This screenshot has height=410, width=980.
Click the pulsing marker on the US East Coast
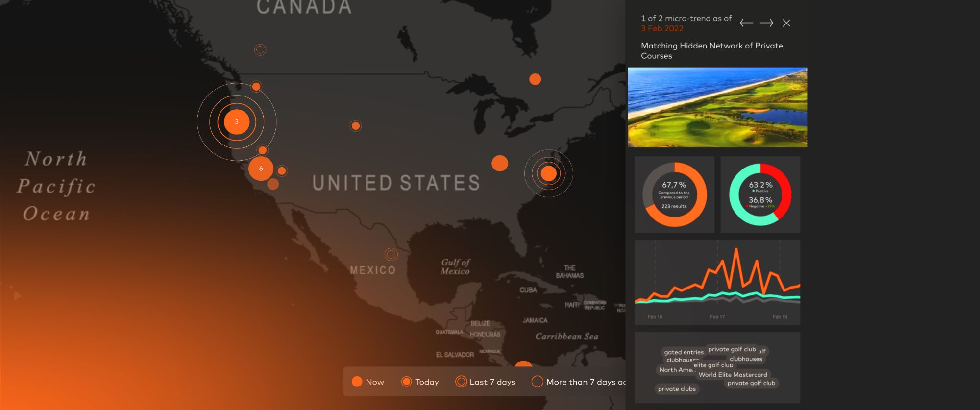[548, 173]
